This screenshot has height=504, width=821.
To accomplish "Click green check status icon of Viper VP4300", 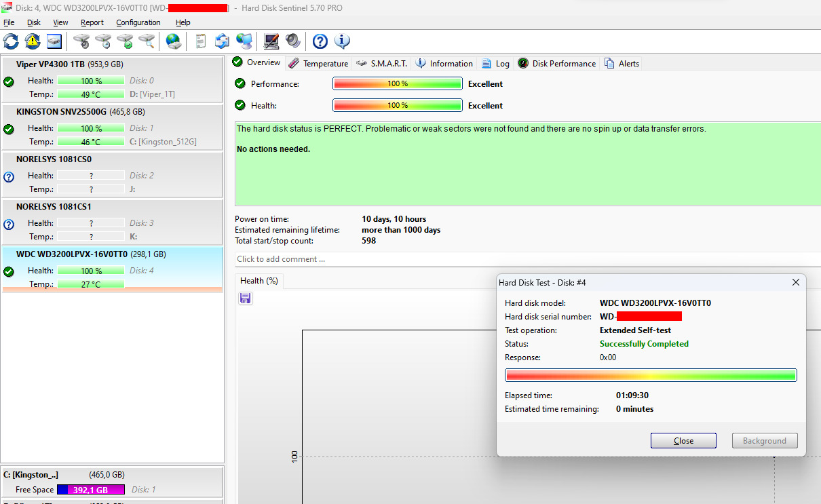I will (9, 81).
